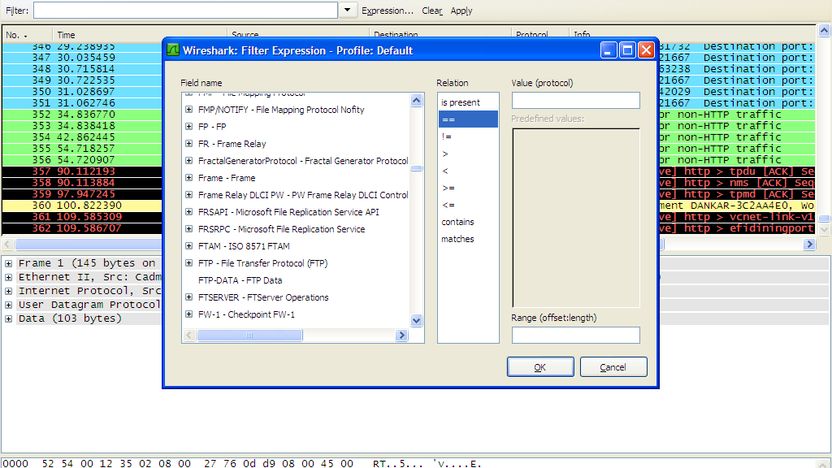Viewport: 832px width, 468px height.
Task: Click packet list horizontal scroll right arrow
Action: click(810, 245)
